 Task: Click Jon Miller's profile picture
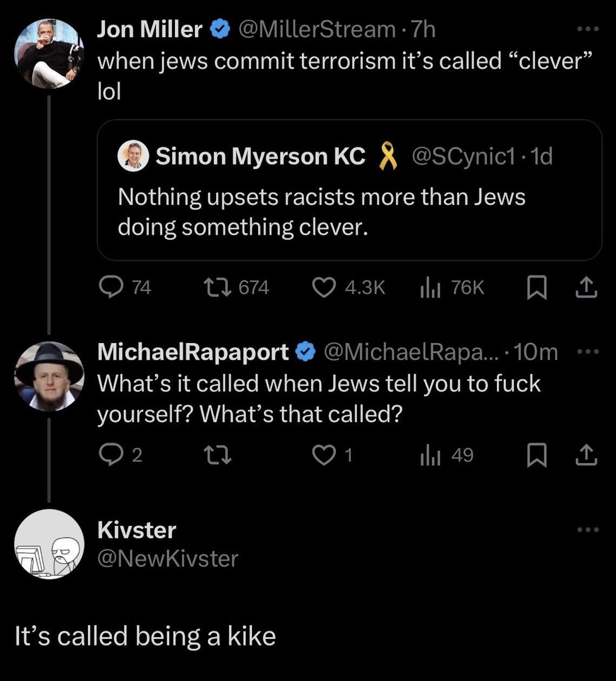click(x=49, y=53)
